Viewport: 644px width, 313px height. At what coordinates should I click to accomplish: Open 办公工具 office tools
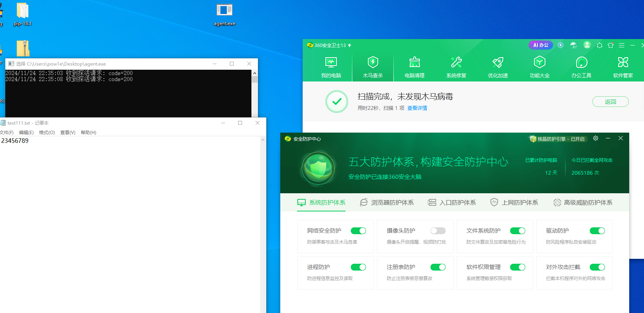pyautogui.click(x=581, y=67)
